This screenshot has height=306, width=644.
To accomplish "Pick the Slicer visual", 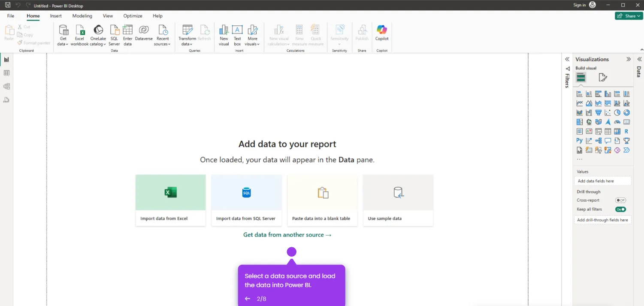I will tap(599, 132).
